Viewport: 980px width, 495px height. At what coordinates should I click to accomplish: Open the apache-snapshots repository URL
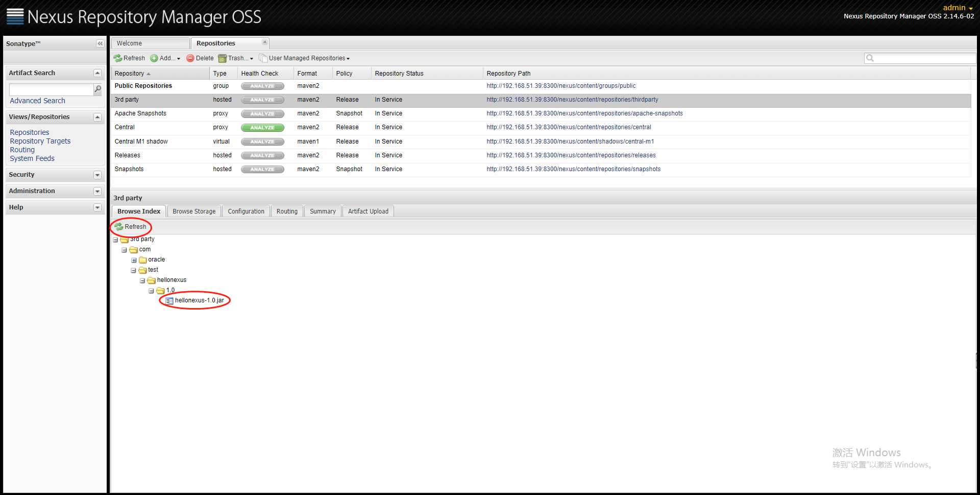(584, 113)
